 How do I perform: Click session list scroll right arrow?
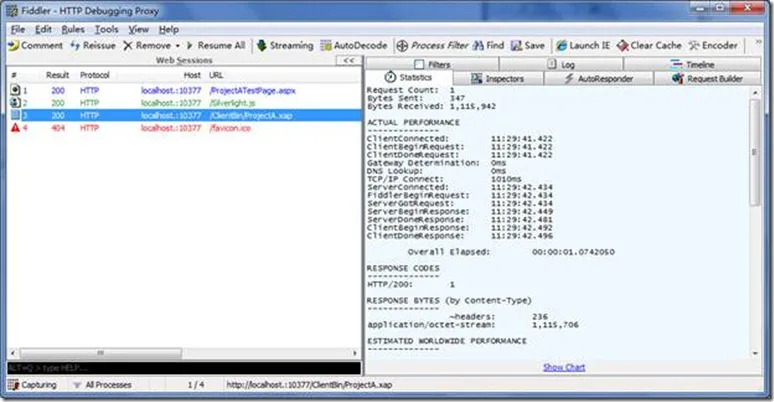pyautogui.click(x=355, y=353)
